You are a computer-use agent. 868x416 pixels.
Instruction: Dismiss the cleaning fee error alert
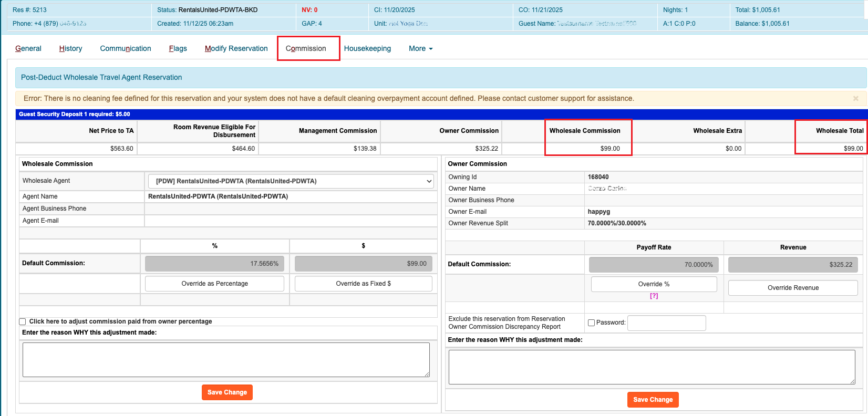(x=855, y=98)
